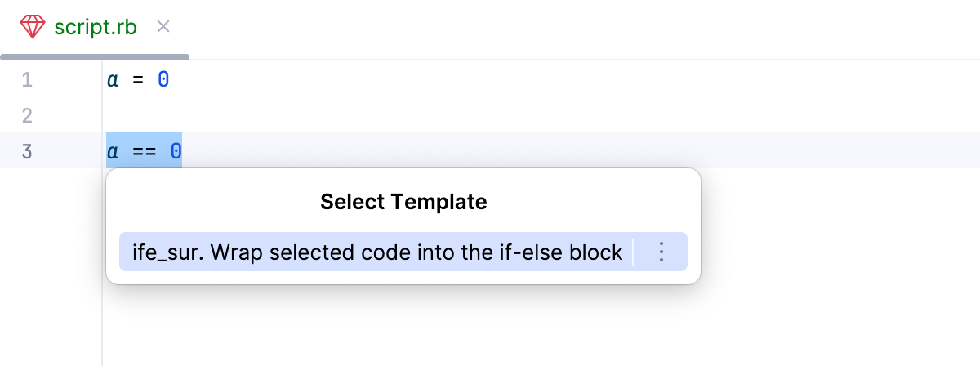The width and height of the screenshot is (980, 366).
Task: Click empty line 2 in the editor
Action: [x=408, y=116]
